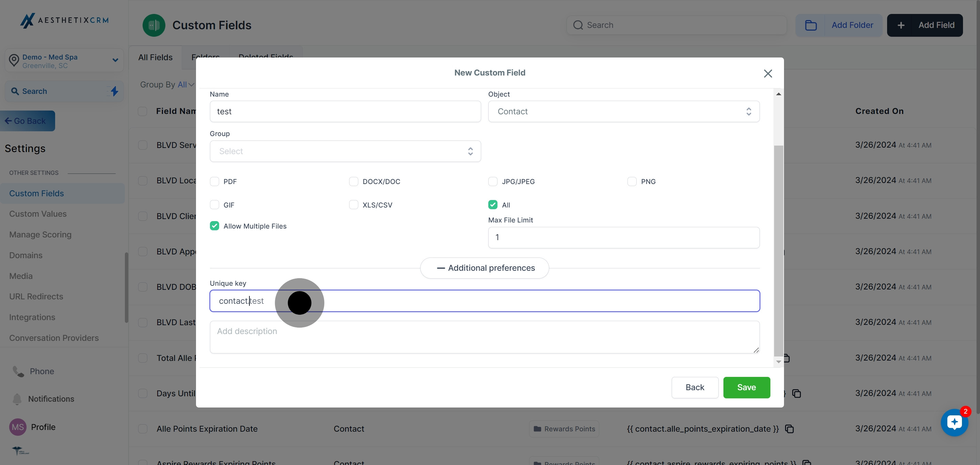980x465 pixels.
Task: Open Media settings
Action: point(21,276)
